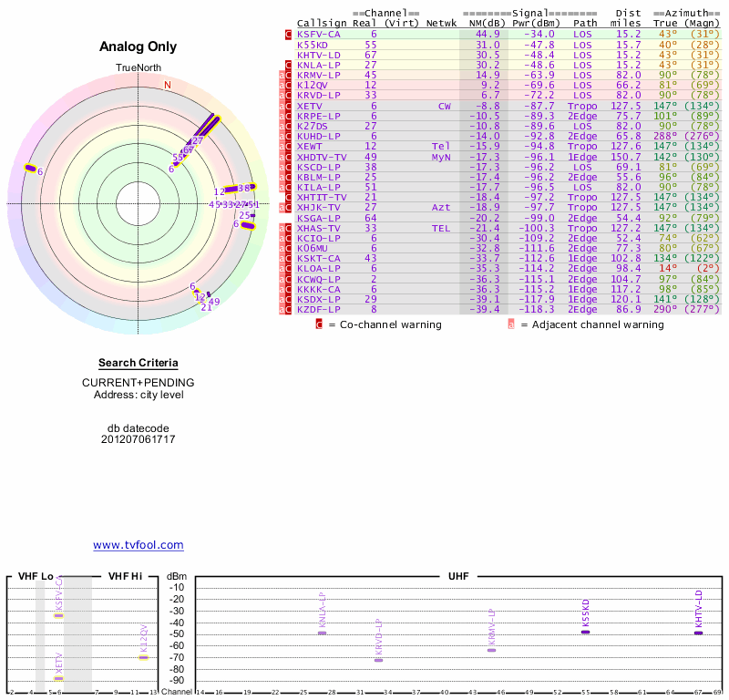Select the KSKT-CA callsign
The image size is (729, 700).
[318, 259]
